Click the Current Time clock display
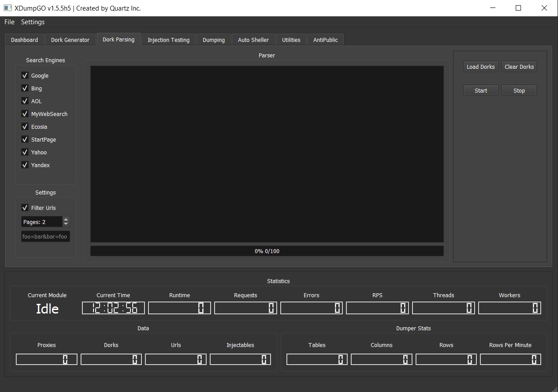The width and height of the screenshot is (558, 392). tap(113, 308)
